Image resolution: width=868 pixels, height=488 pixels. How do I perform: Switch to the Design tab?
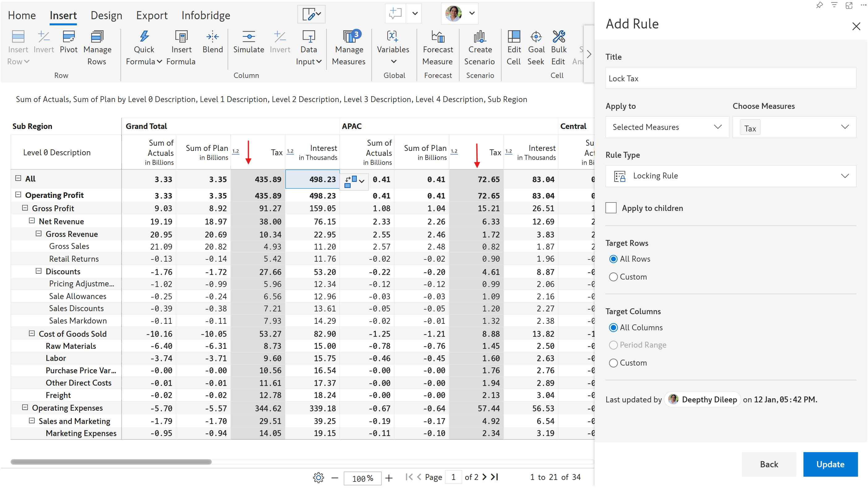(106, 15)
